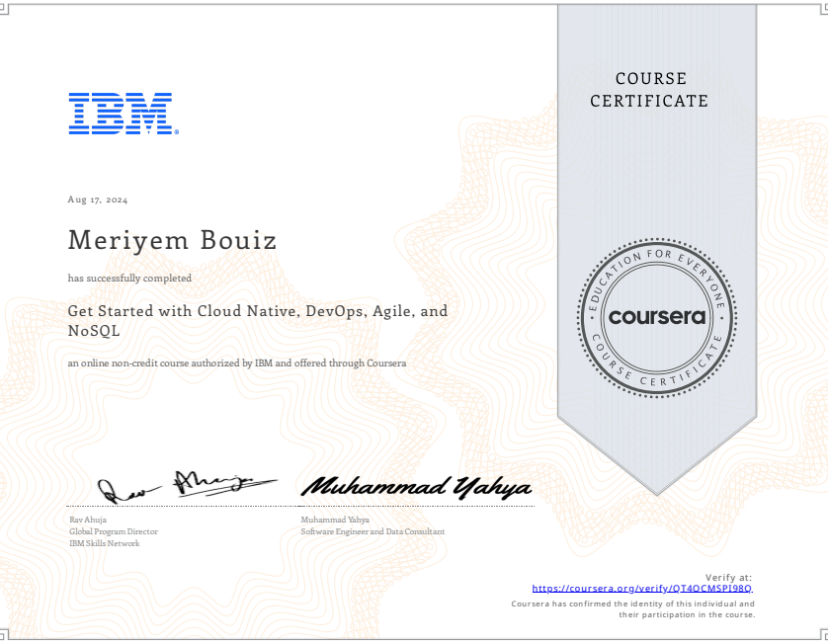Click the registered trademark symbol beside IBM logo
This screenshot has width=828, height=644.
(x=176, y=131)
